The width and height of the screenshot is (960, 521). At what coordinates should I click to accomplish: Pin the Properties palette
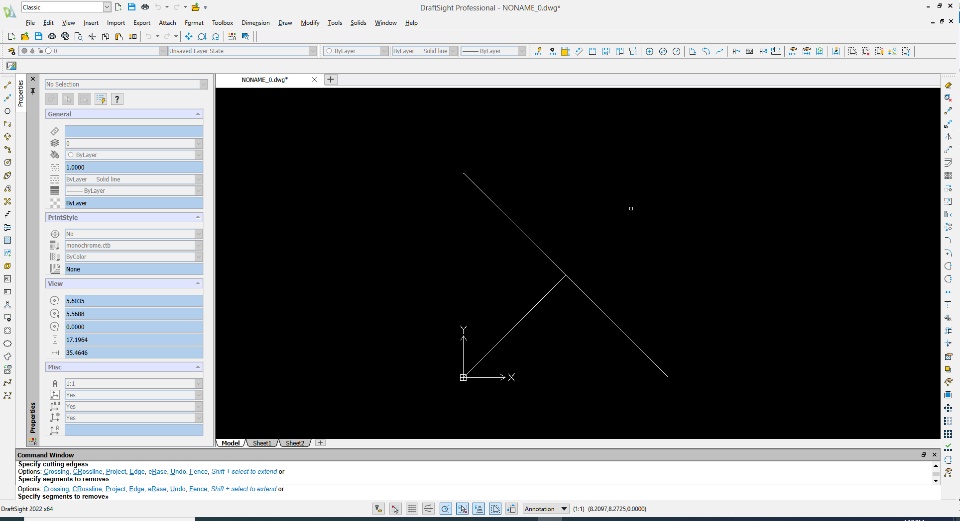(x=33, y=91)
